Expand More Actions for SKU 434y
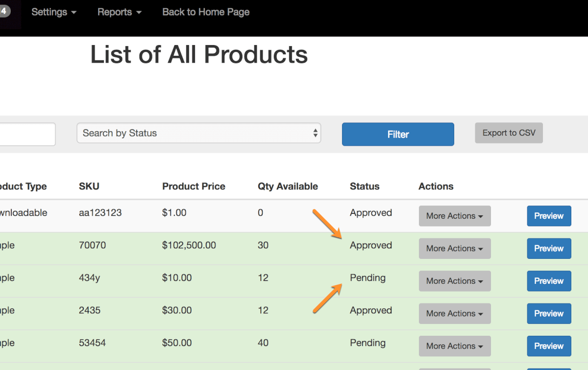Image resolution: width=588 pixels, height=370 pixels. (x=454, y=281)
